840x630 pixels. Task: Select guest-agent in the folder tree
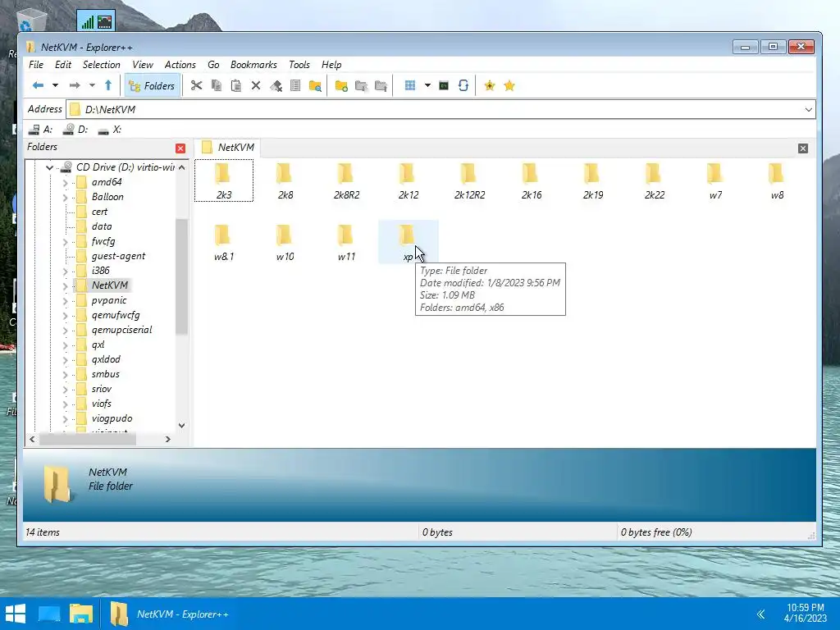(118, 256)
